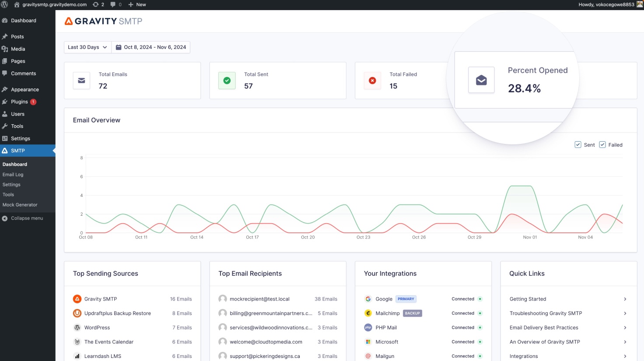This screenshot has height=361, width=644.
Task: Click An Overview of Gravity SMTP chevron
Action: pyautogui.click(x=625, y=342)
